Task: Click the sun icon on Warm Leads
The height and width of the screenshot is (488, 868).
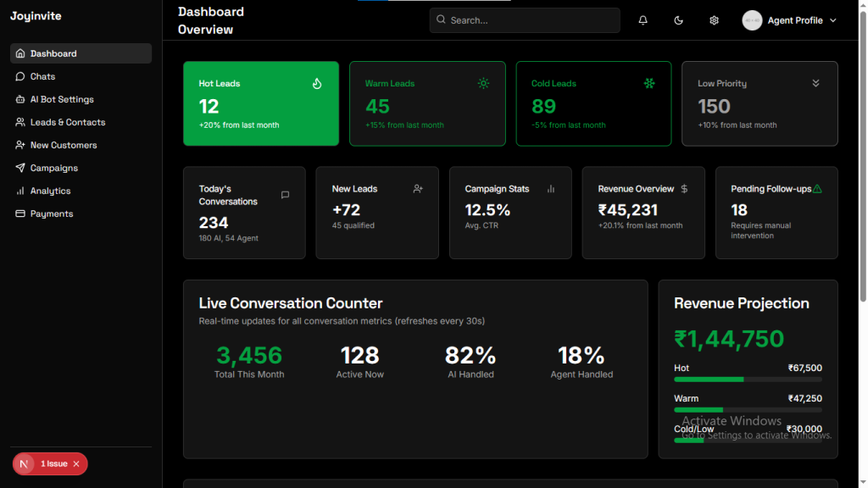Action: pos(483,83)
